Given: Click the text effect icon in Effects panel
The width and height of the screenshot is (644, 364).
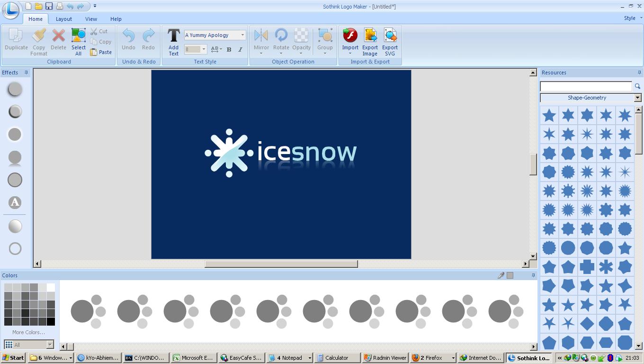Looking at the screenshot, I should pyautogui.click(x=15, y=202).
